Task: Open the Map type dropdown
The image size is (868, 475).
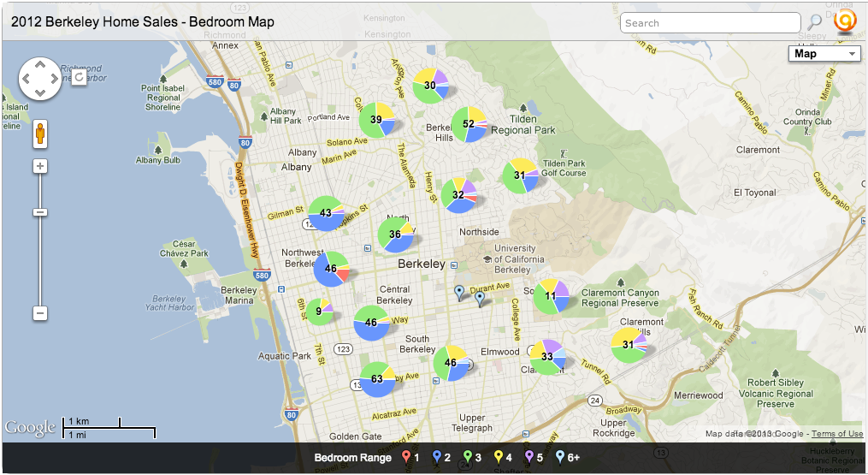Action: (x=824, y=54)
